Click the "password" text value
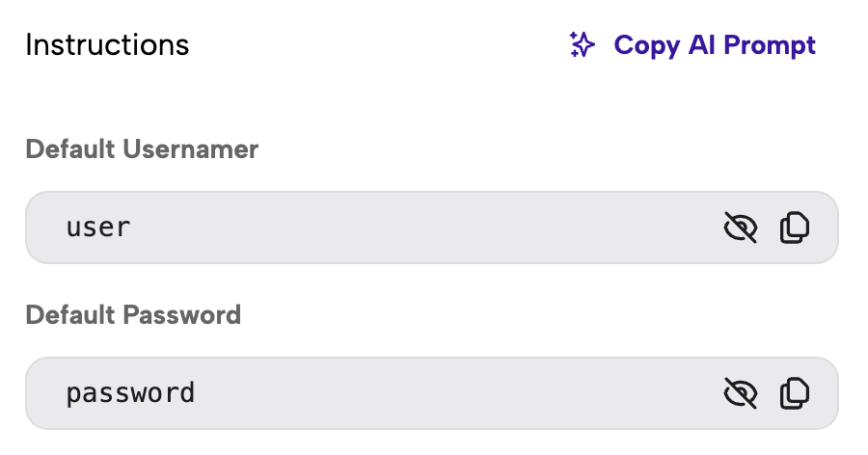868x455 pixels. [x=130, y=393]
